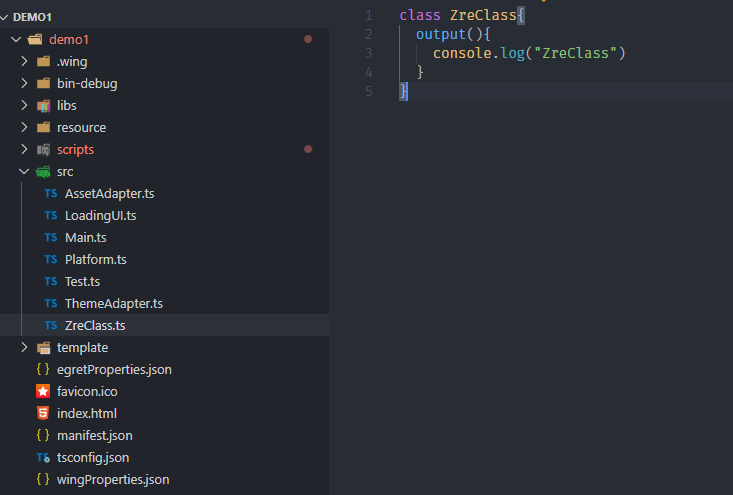
Task: Expand the resource folder chevron
Action: (x=24, y=127)
